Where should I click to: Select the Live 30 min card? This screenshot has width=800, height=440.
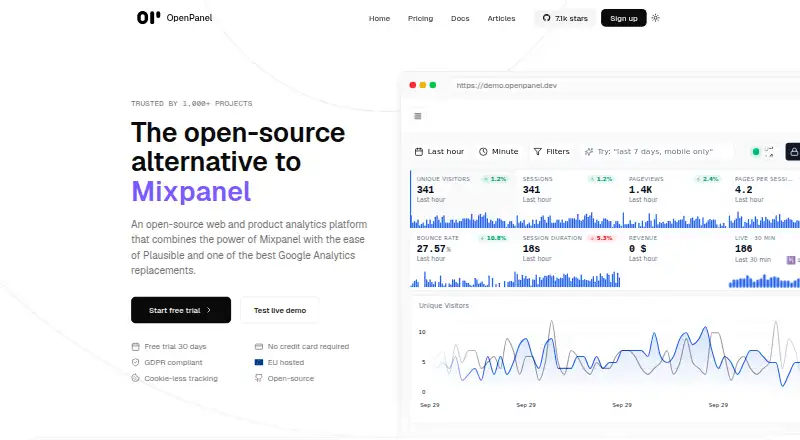[765, 259]
